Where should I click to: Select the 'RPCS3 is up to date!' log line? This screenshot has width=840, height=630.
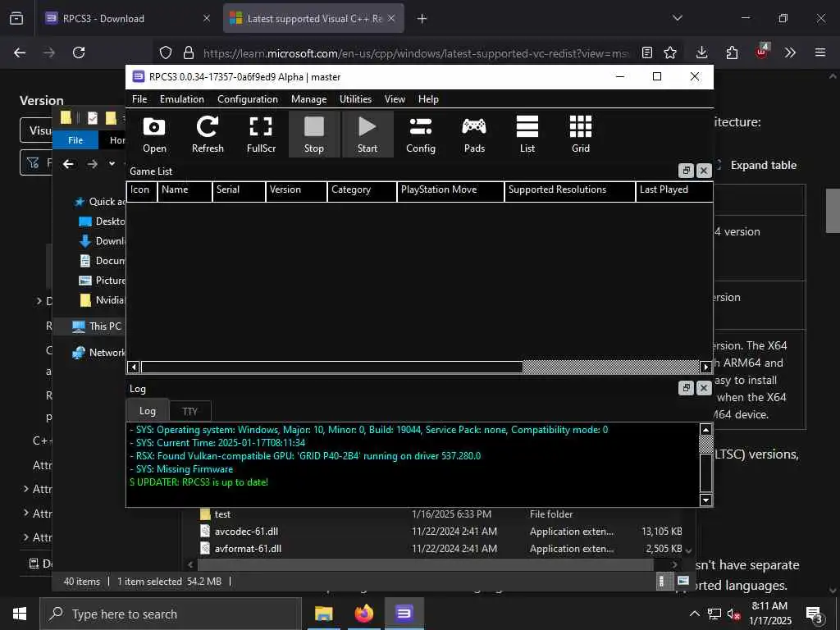(x=199, y=482)
